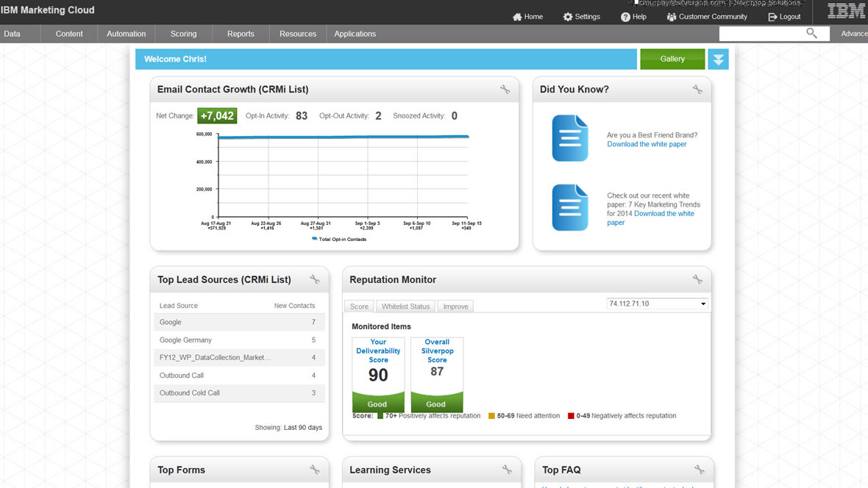Screen dimensions: 868x488
Task: Switch to the Score tab
Action: [x=359, y=306]
